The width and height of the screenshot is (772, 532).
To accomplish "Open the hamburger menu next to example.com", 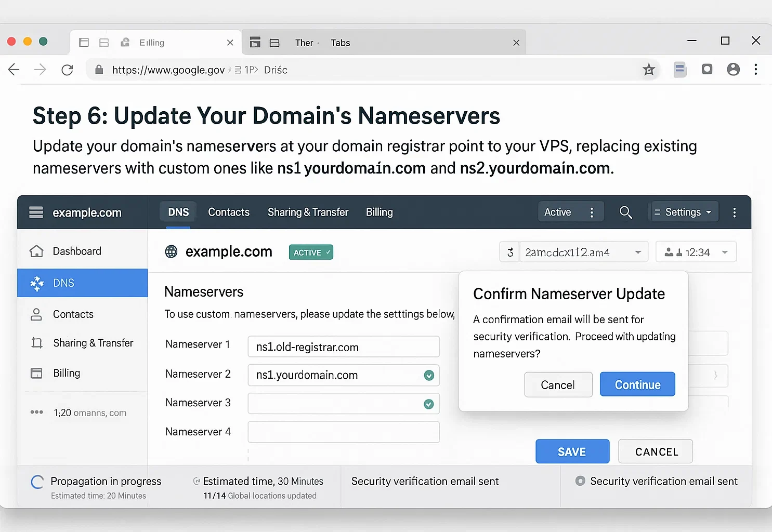I will (x=35, y=212).
